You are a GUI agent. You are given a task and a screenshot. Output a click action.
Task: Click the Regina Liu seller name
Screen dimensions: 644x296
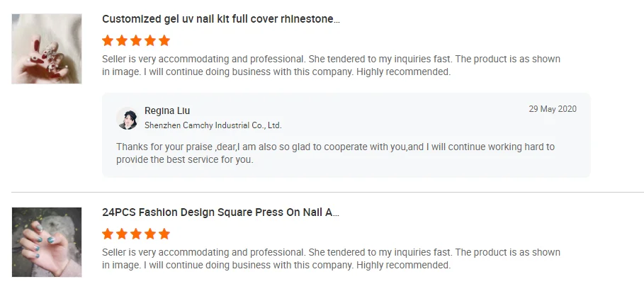(167, 110)
